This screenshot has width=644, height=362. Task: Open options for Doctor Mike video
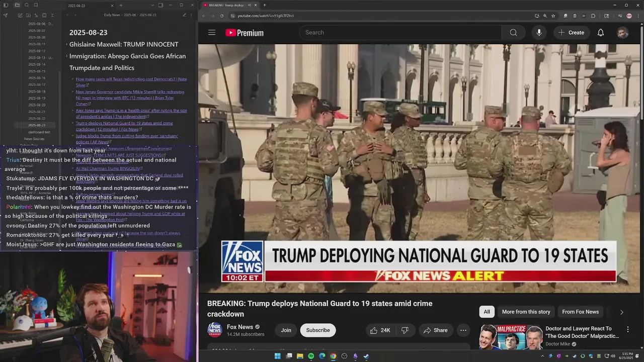(627, 329)
